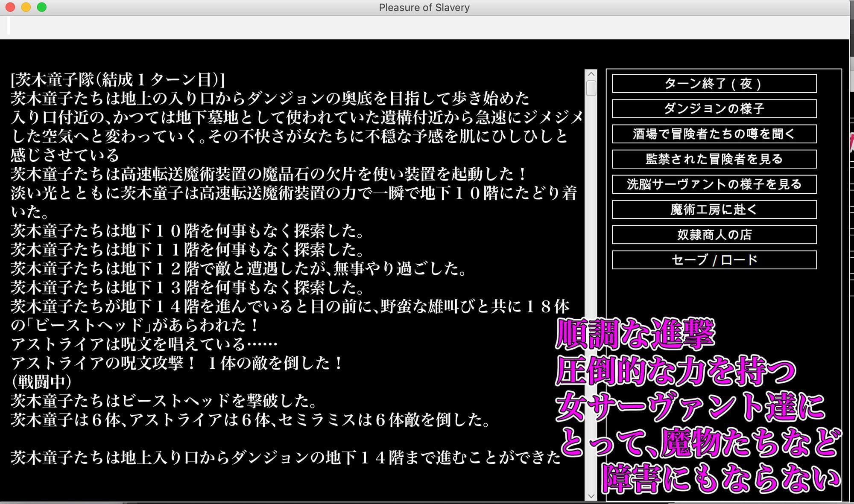Open セーブ / ロード menu
Screen dimensions: 854x504
coord(714,260)
